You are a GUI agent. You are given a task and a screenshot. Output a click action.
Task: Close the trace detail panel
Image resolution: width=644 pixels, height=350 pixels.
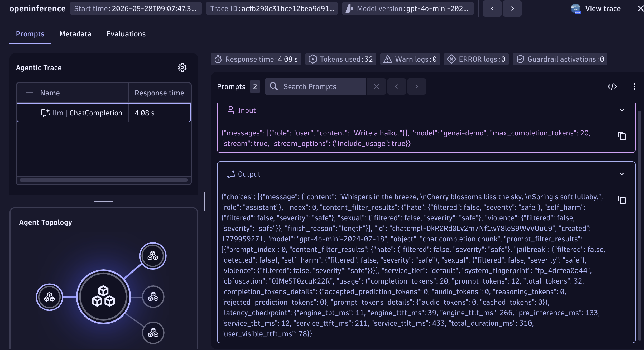(640, 8)
